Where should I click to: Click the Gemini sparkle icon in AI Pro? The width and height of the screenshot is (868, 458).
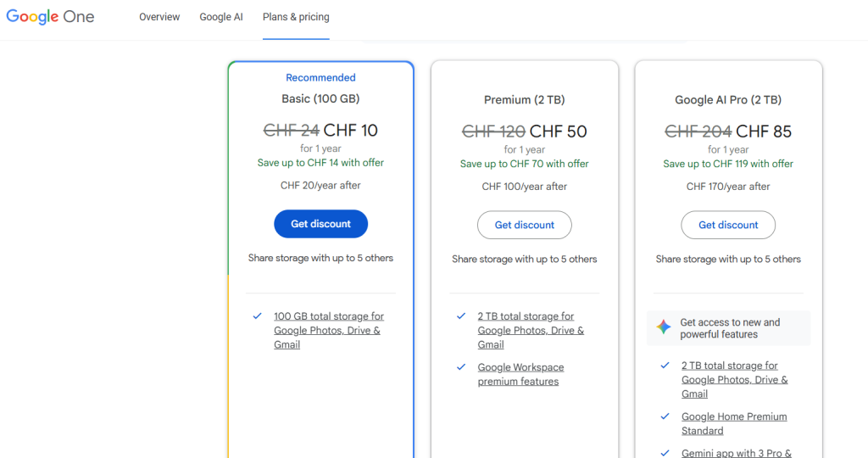pyautogui.click(x=664, y=327)
